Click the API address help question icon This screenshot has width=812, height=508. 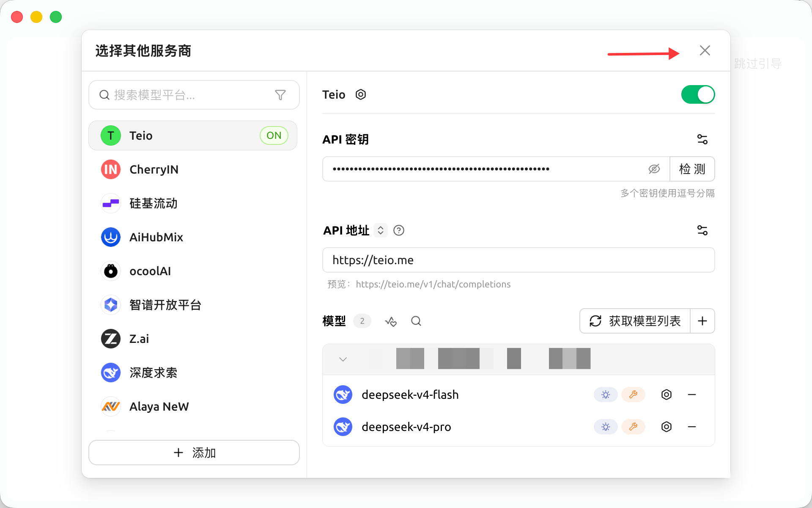[x=399, y=230]
